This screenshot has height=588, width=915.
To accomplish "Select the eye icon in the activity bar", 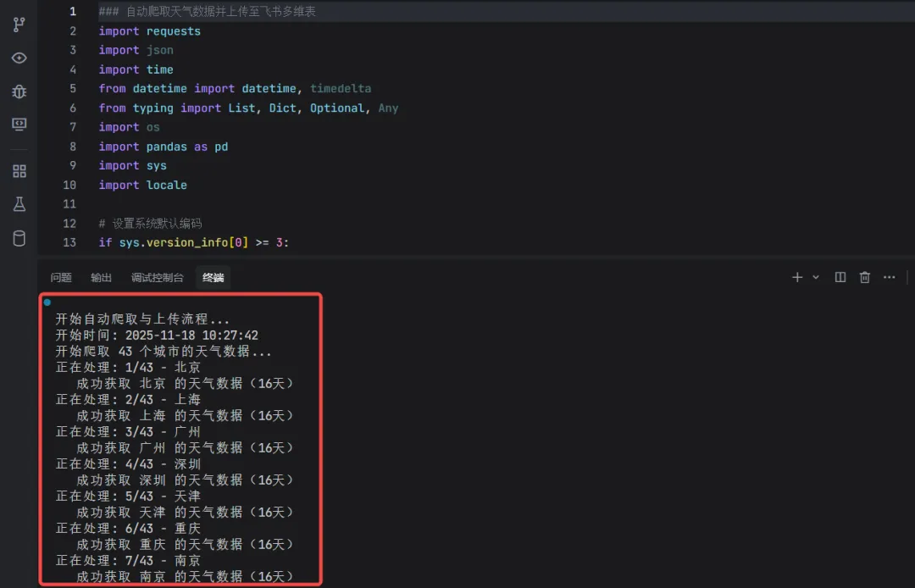I will (19, 58).
